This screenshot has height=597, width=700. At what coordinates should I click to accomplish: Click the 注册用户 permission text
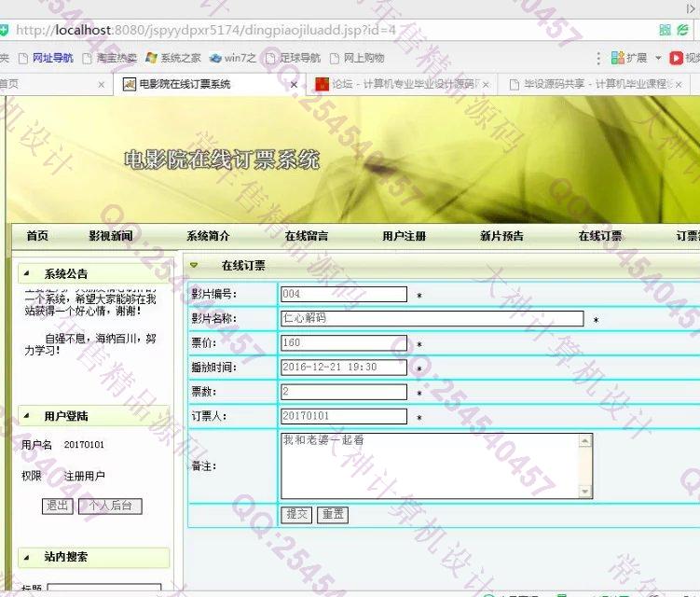coord(85,476)
